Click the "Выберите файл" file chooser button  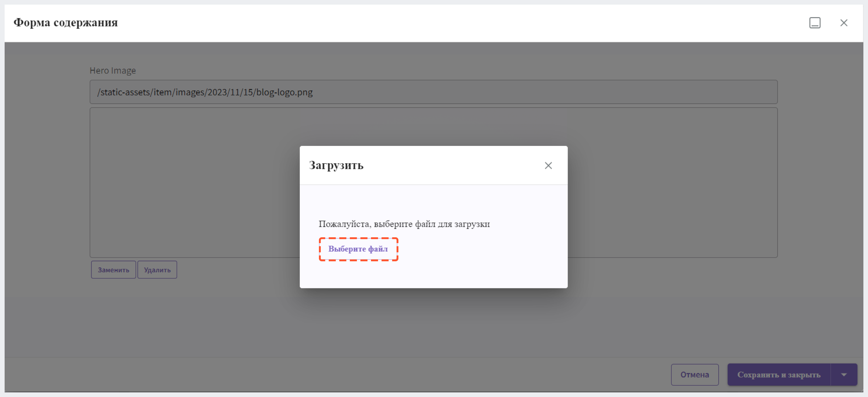tap(358, 249)
